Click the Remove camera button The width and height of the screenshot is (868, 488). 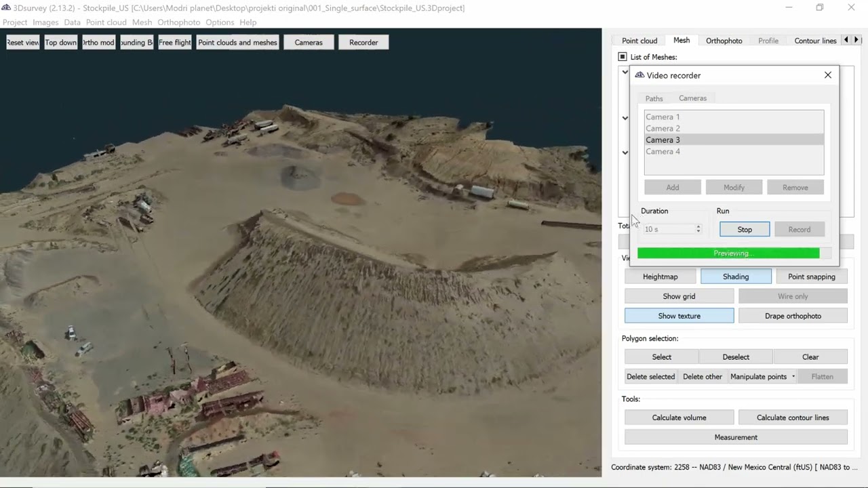(795, 187)
